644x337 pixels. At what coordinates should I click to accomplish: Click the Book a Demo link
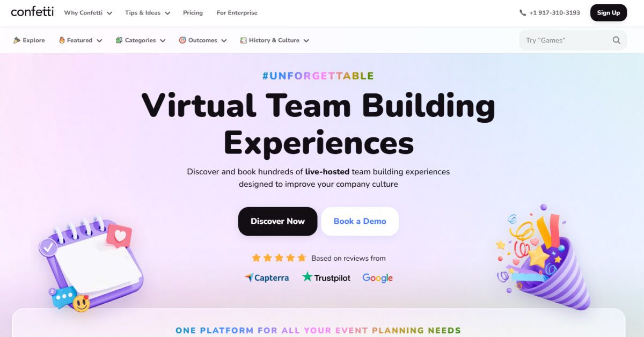pyautogui.click(x=360, y=221)
